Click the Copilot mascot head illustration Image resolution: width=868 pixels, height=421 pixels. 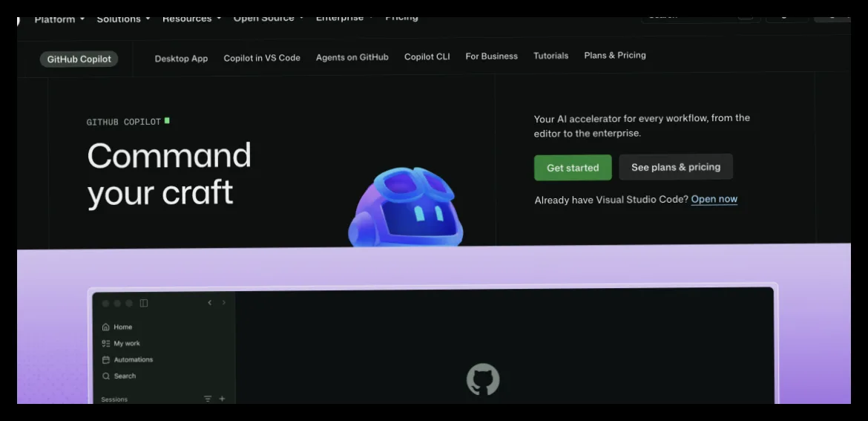pyautogui.click(x=406, y=207)
